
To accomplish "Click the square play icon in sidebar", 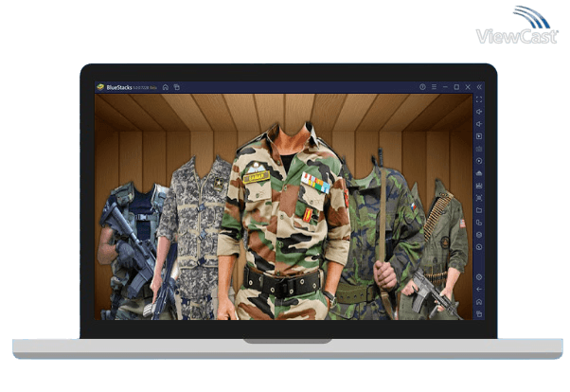I will point(479,136).
